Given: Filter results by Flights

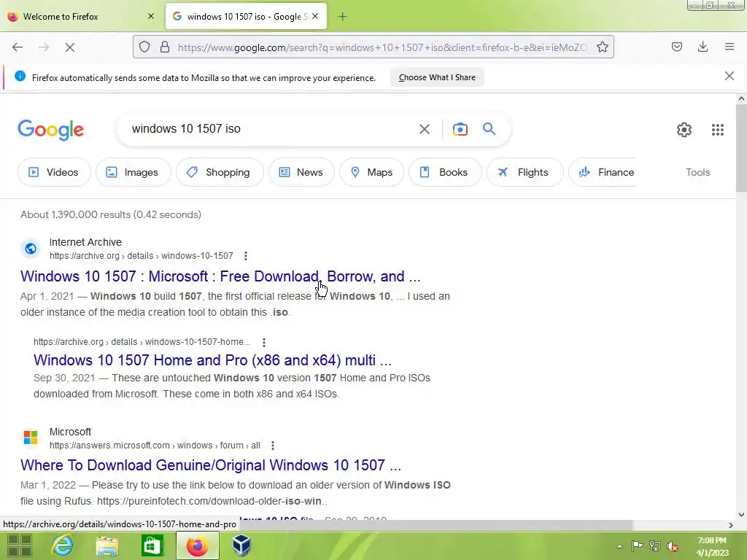Looking at the screenshot, I should [525, 172].
